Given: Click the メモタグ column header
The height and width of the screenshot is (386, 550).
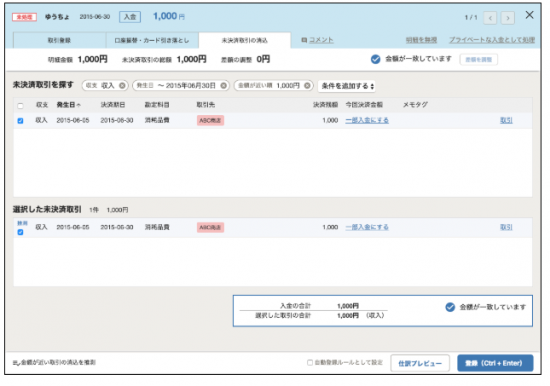Looking at the screenshot, I should pyautogui.click(x=415, y=105).
